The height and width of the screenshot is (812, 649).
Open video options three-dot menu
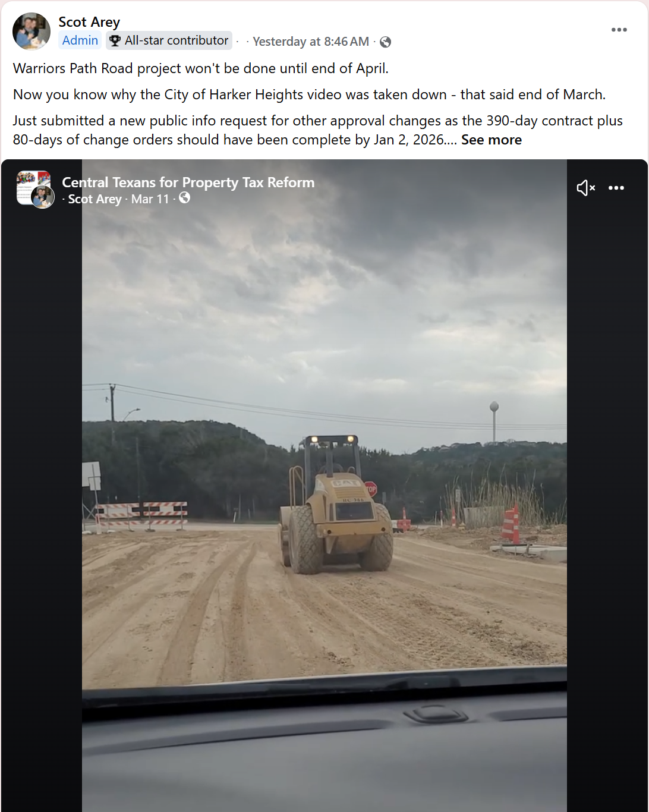click(616, 188)
